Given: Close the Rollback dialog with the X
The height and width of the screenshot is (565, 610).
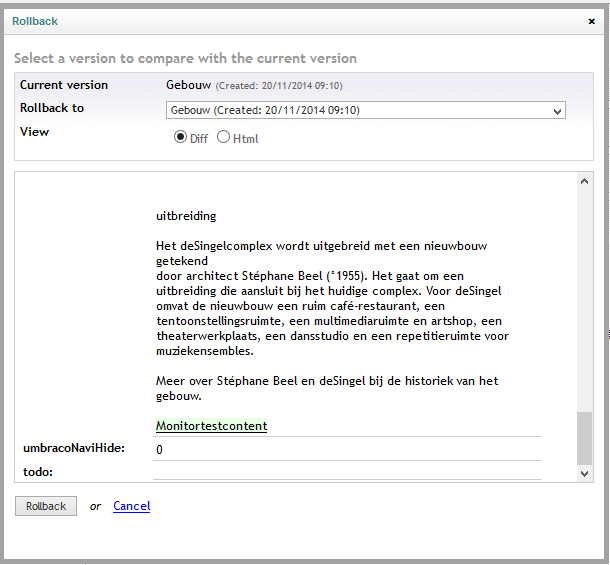Looking at the screenshot, I should pyautogui.click(x=591, y=21).
